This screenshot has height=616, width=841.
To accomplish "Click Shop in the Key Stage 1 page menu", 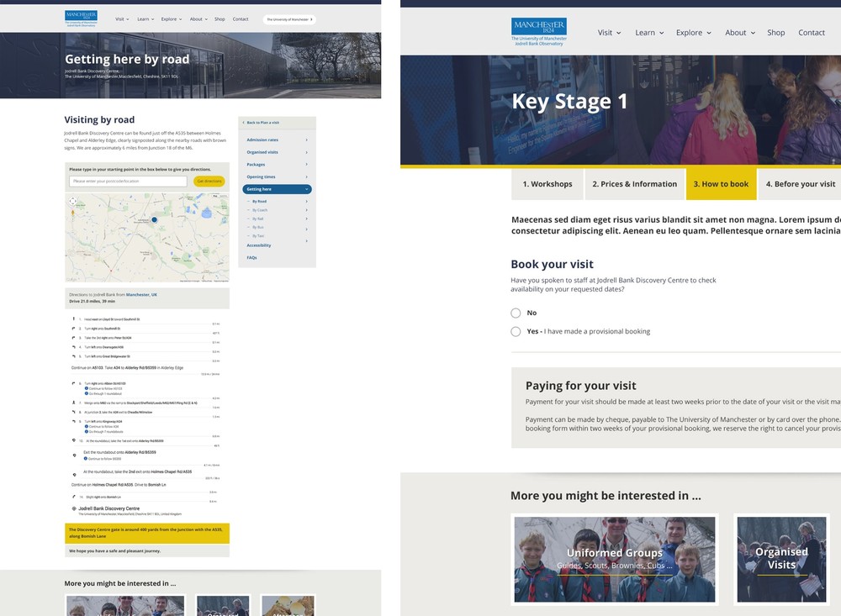I will pyautogui.click(x=775, y=33).
